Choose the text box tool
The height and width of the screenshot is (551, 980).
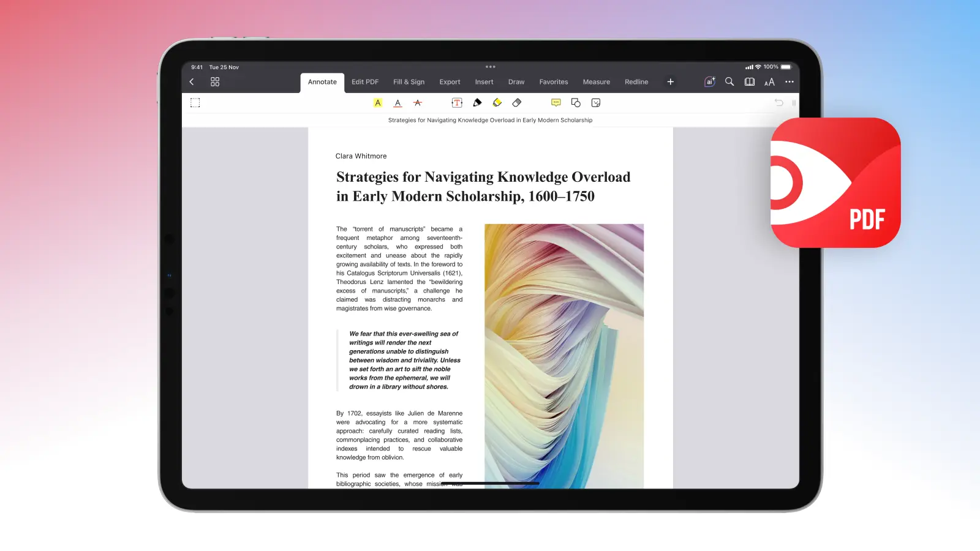tap(457, 103)
